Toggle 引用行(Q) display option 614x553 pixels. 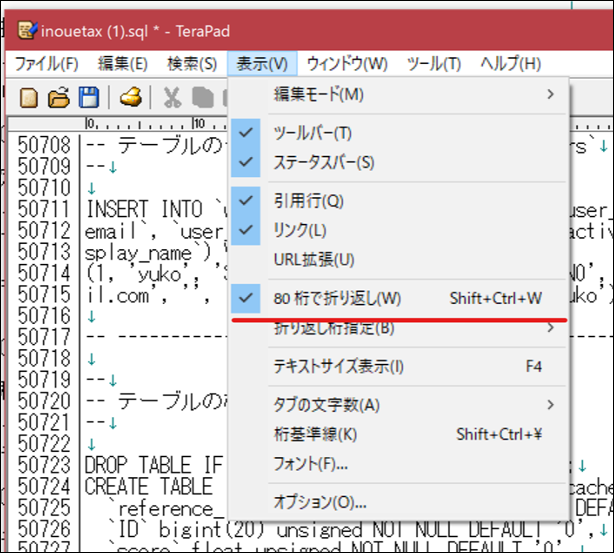pos(398,201)
